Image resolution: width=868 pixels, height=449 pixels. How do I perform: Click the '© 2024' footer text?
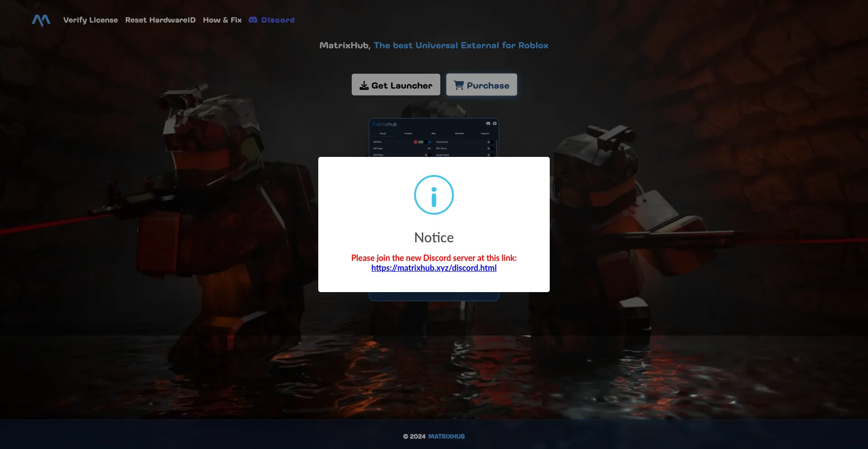(x=415, y=436)
